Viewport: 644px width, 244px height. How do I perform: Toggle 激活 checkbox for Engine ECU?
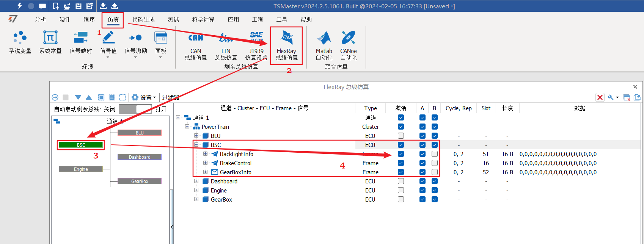pos(401,190)
